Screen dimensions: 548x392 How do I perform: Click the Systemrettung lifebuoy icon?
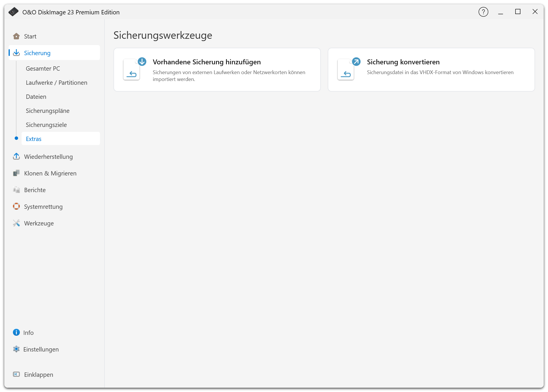[x=16, y=206]
